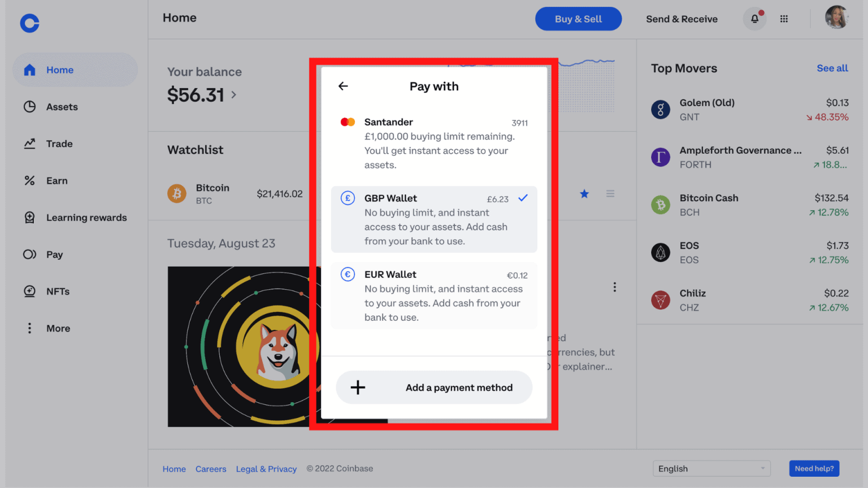Open the apps grid icon
The height and width of the screenshot is (488, 868).
tap(784, 19)
